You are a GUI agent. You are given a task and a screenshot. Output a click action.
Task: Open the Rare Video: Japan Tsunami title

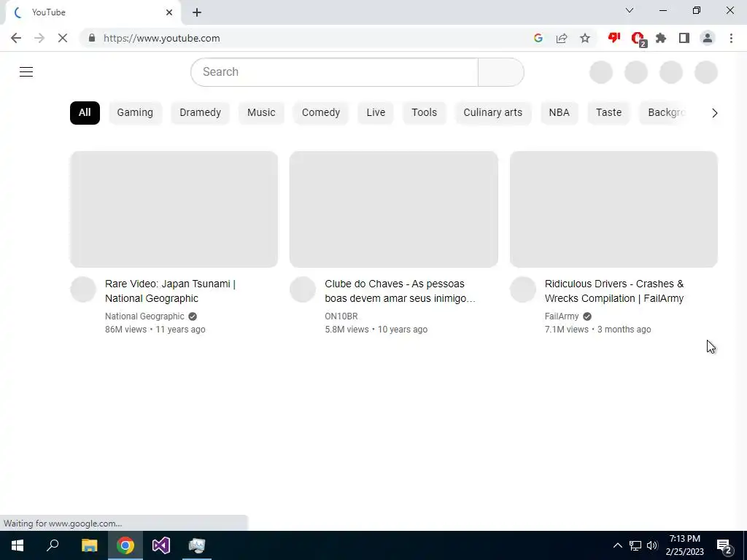click(171, 291)
